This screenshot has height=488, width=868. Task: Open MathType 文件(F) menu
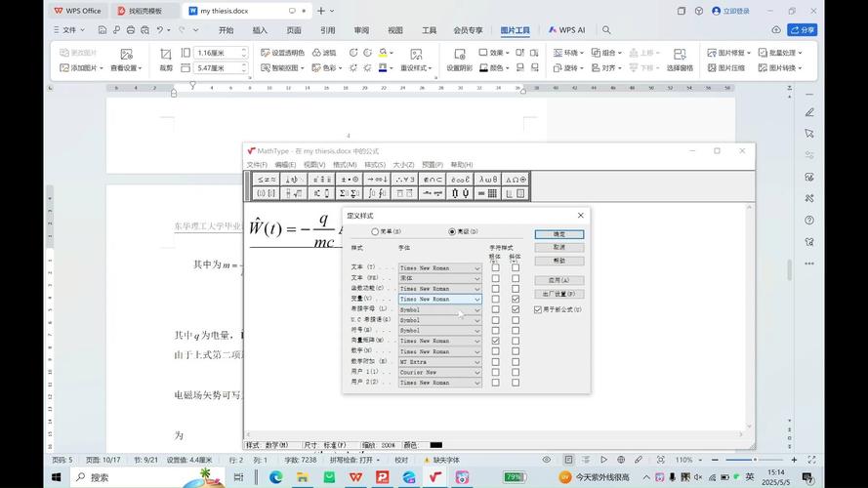257,164
